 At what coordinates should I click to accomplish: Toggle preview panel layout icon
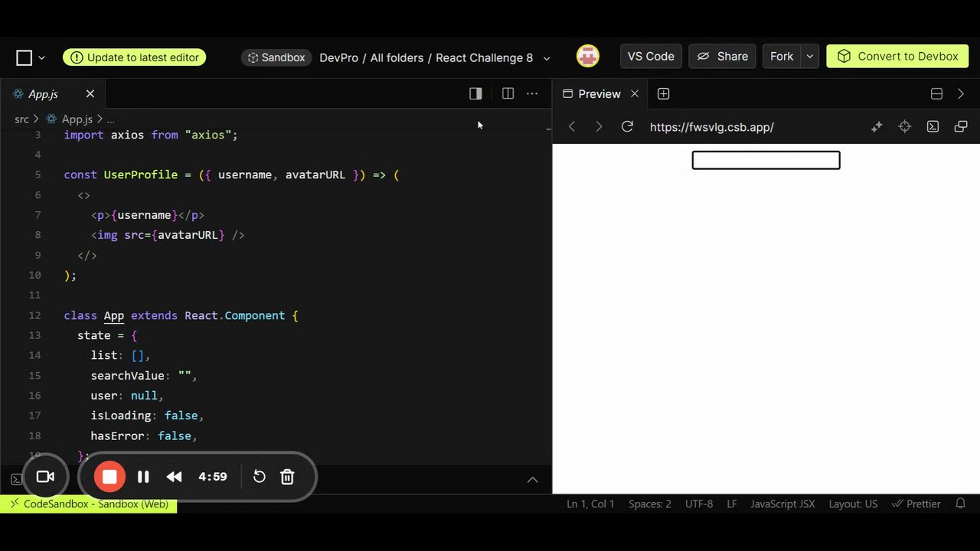point(936,93)
